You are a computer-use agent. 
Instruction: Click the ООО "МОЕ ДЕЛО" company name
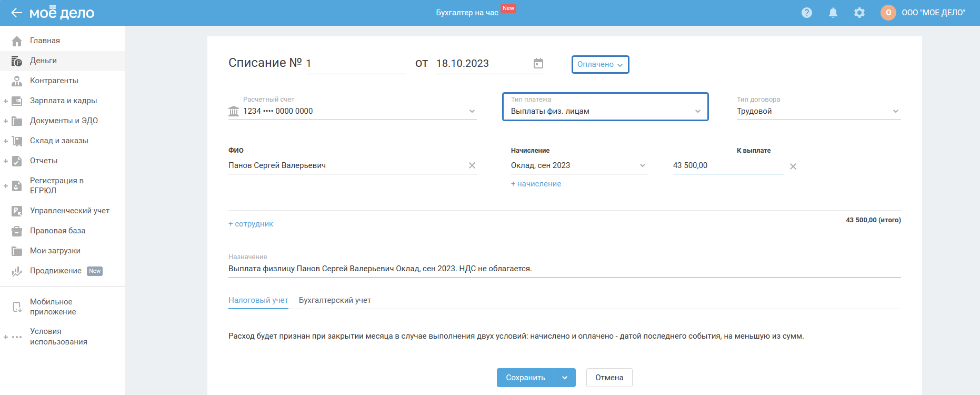click(x=934, y=13)
